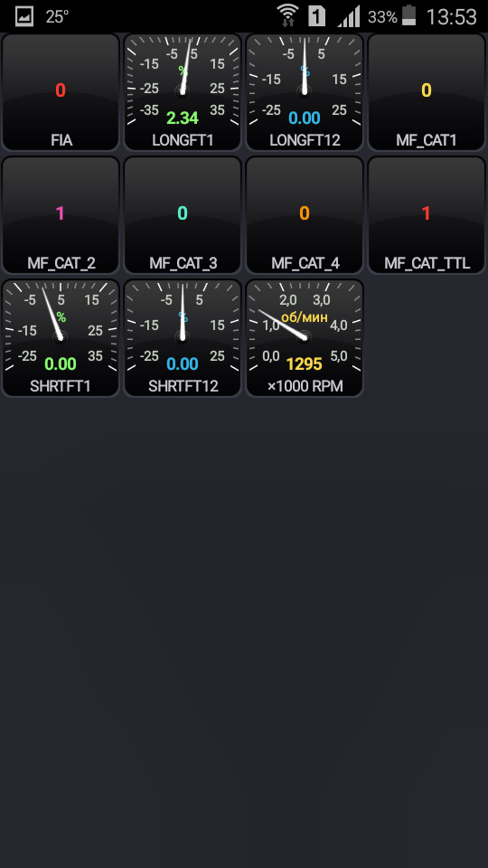This screenshot has width=488, height=868.
Task: Select the ×1000 RPM tachometer gauge
Action: [x=305, y=337]
